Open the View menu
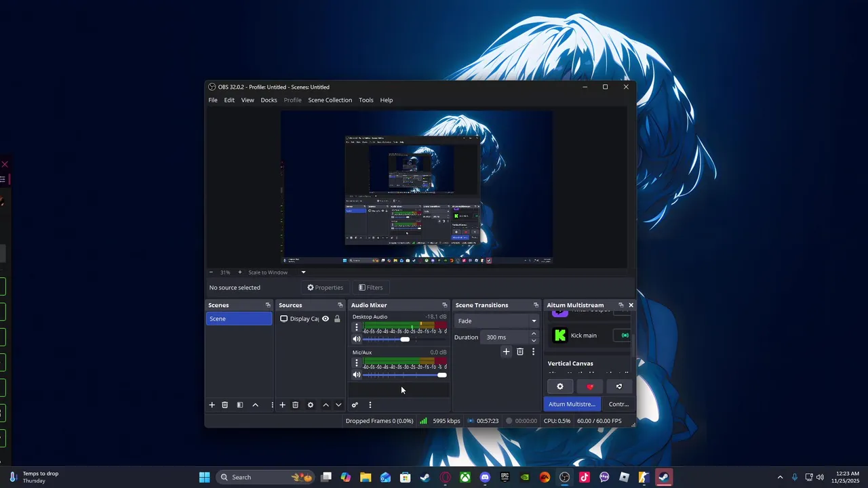Viewport: 868px width, 488px height. point(248,100)
